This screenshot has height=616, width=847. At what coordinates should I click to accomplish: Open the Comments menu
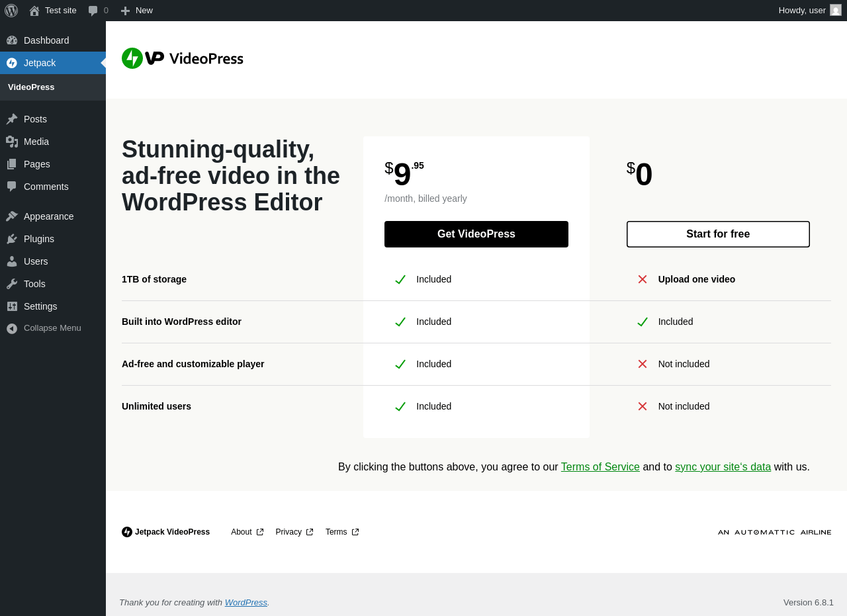pos(53,187)
